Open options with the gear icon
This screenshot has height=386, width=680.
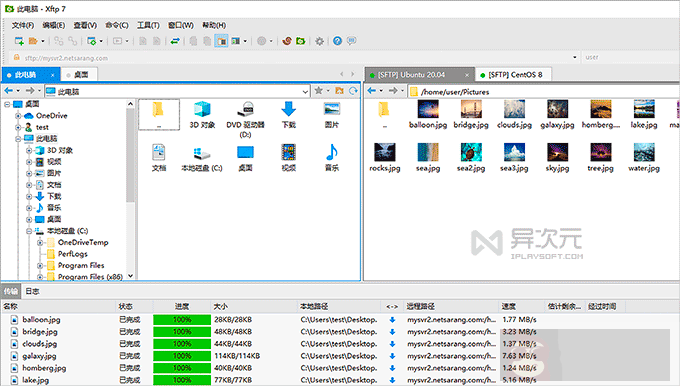(320, 41)
